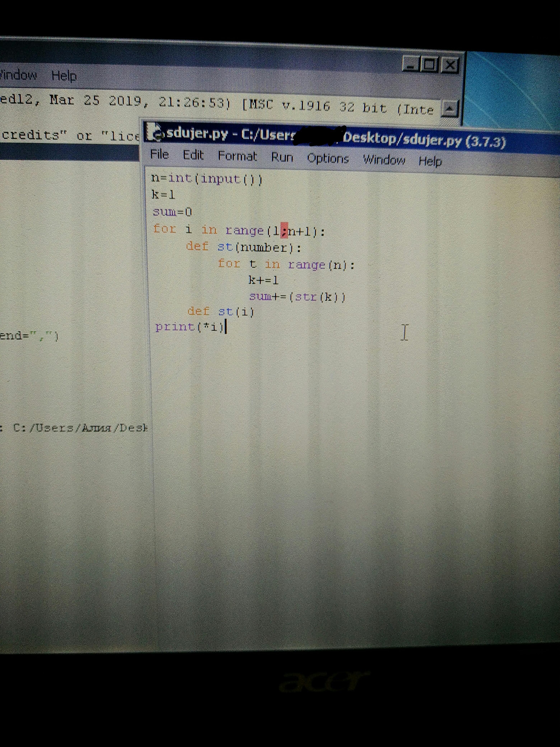The width and height of the screenshot is (560, 747).
Task: Click the highlighted red semicolon syntax error
Action: point(284,231)
